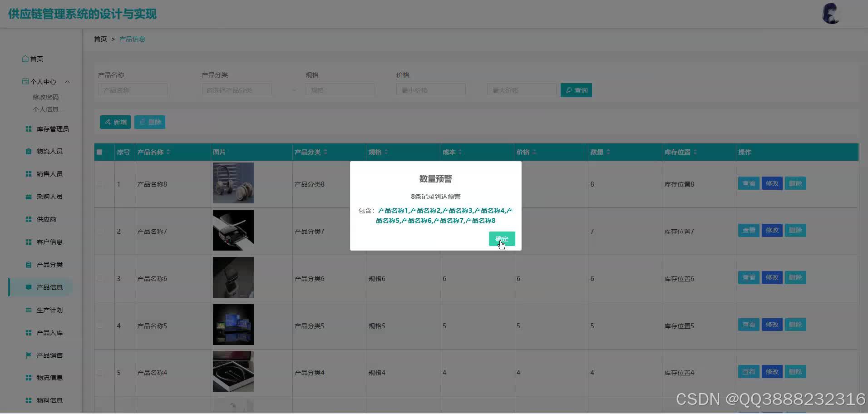Check the row checkbox for 产品名称6

(x=99, y=279)
